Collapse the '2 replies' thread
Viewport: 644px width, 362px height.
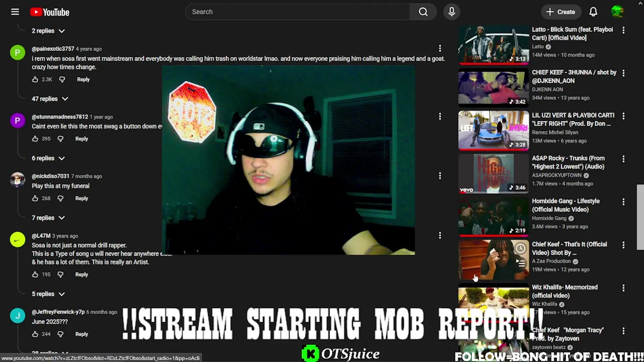pos(48,31)
